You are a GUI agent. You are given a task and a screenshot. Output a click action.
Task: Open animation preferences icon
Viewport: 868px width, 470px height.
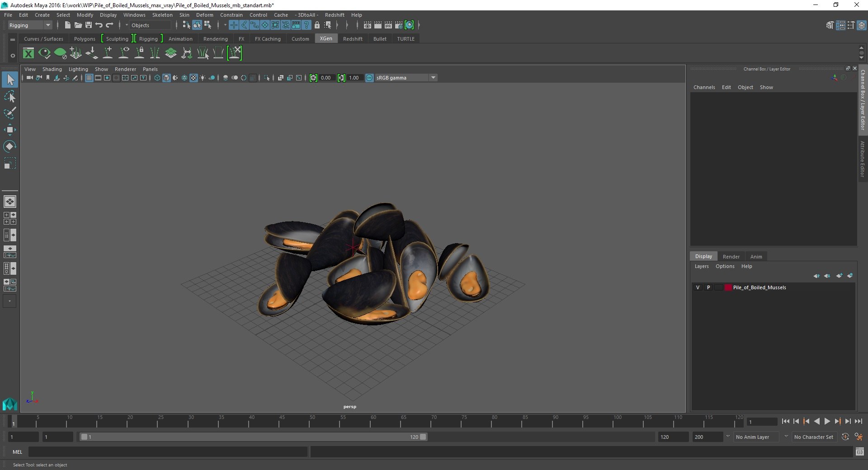tap(859, 437)
